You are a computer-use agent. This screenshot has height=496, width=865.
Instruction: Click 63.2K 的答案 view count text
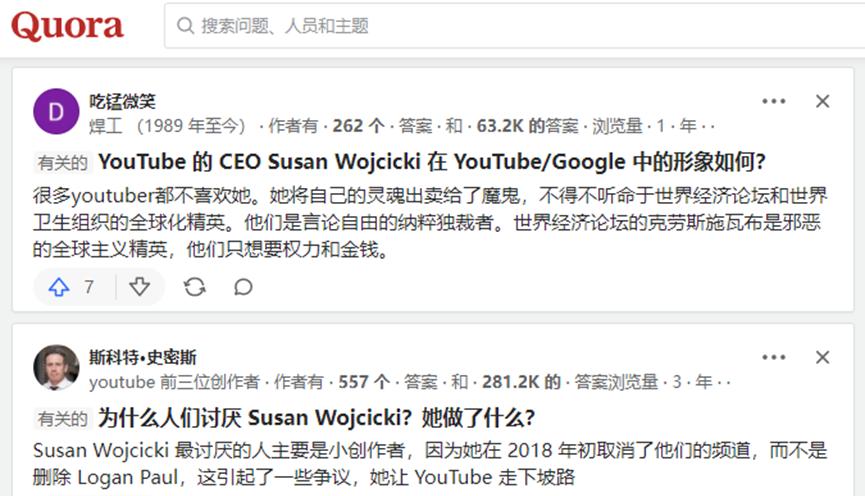click(x=528, y=126)
